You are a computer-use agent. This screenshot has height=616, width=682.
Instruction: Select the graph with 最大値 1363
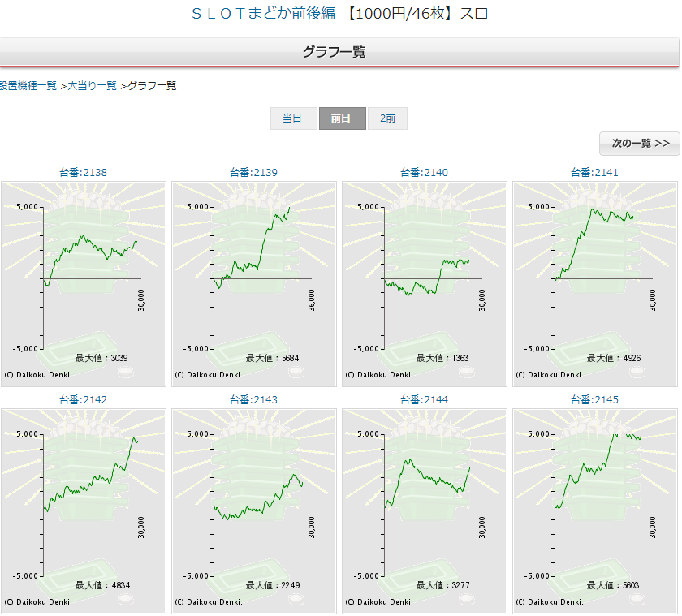click(x=425, y=283)
